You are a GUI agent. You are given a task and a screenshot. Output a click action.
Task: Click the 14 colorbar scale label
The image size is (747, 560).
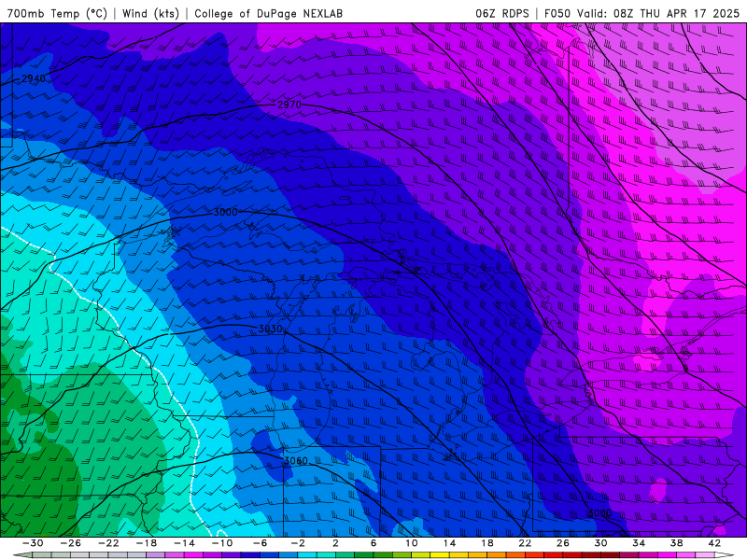pos(449,543)
